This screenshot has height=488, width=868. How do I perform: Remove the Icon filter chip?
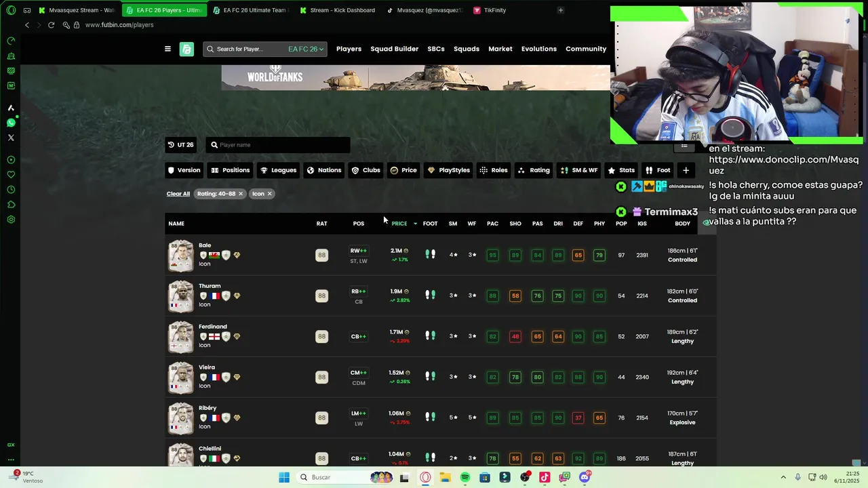point(269,194)
